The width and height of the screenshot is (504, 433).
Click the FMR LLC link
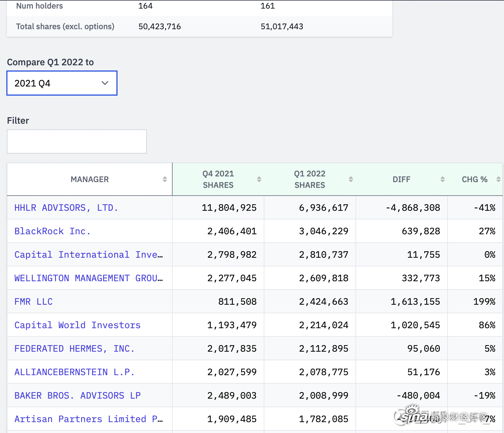pos(34,302)
